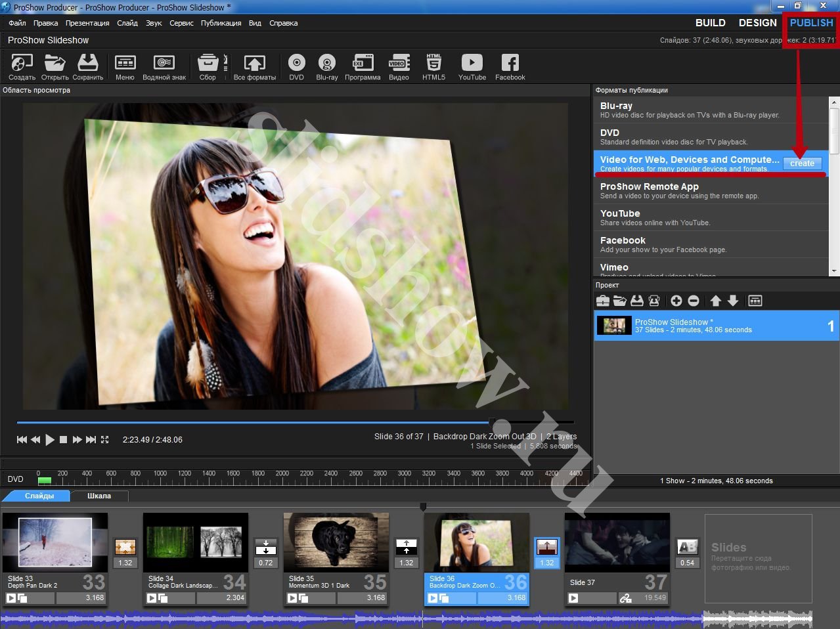Screen dimensions: 840x629
Task: Select Slide 35 Momentum 3D thumbnail
Action: (336, 542)
